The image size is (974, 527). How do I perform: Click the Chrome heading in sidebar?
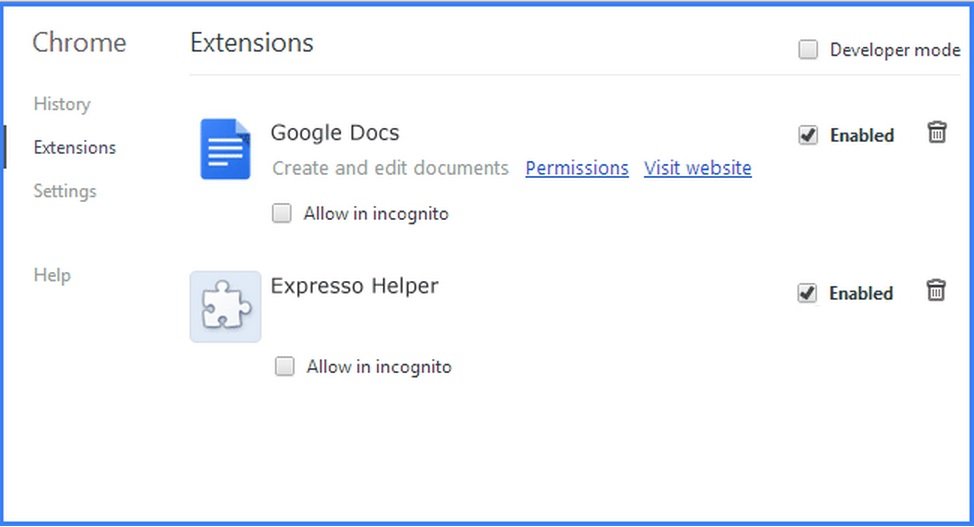tap(79, 42)
